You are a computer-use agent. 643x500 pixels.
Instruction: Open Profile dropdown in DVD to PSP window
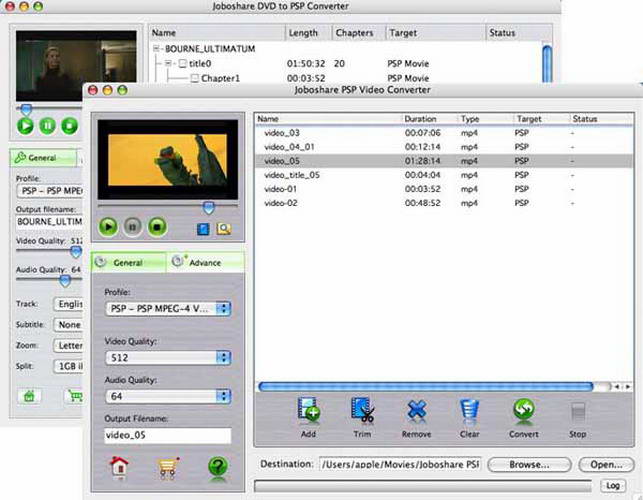[x=49, y=191]
